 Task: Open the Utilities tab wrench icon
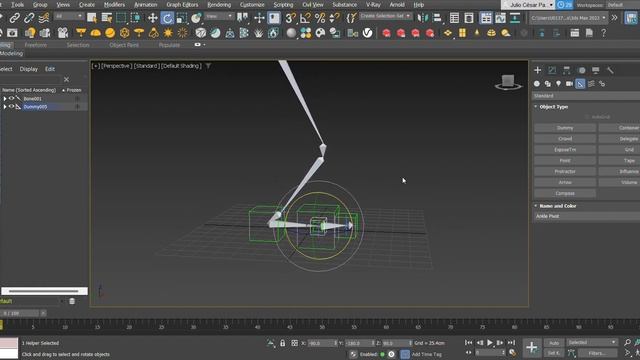click(x=610, y=70)
